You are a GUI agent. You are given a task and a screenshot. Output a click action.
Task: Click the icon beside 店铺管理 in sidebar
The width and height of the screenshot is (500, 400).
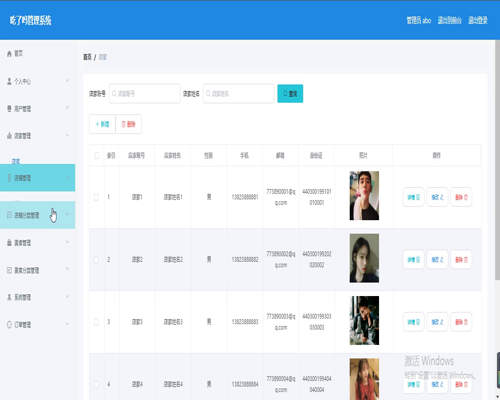coord(9,178)
